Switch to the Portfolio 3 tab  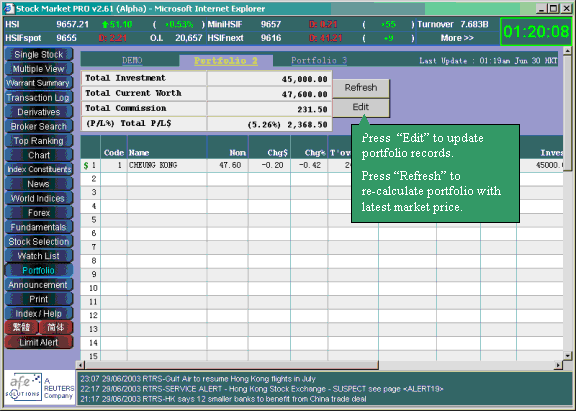coord(319,61)
